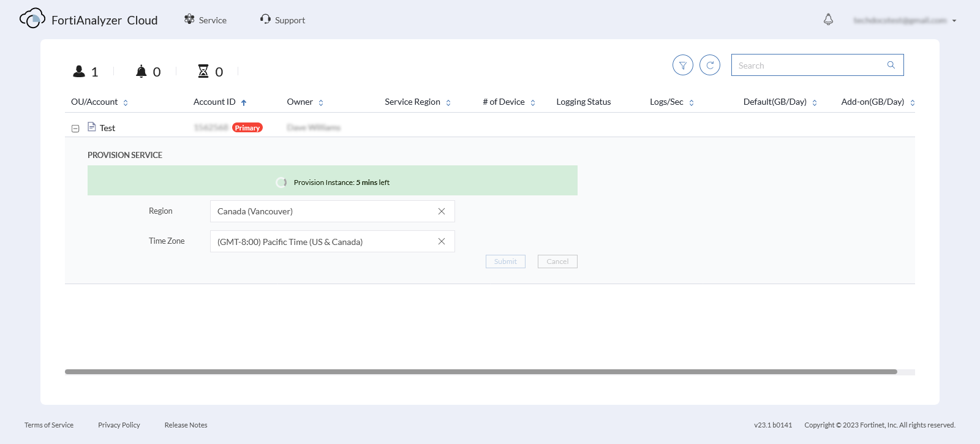Refresh the account list

pyautogui.click(x=710, y=65)
